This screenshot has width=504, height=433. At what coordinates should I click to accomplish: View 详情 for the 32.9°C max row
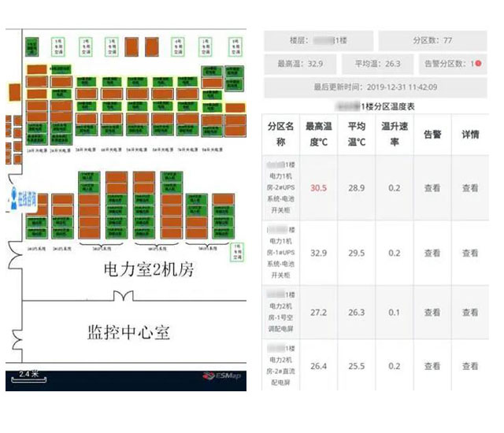[470, 254]
